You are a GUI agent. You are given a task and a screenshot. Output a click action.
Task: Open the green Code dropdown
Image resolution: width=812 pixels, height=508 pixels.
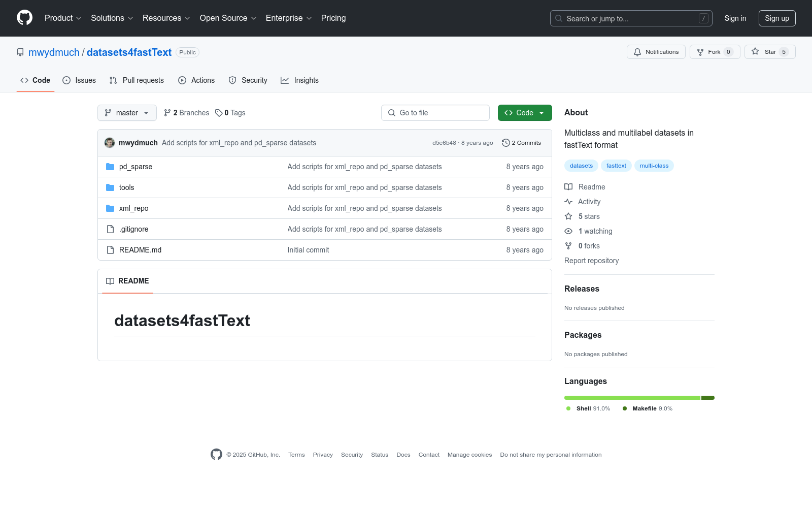pos(525,113)
